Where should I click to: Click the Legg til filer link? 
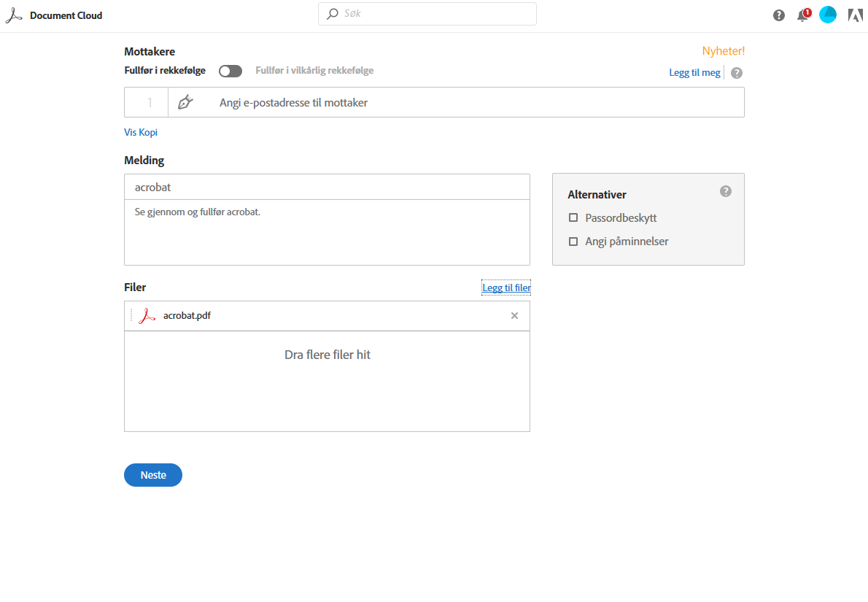[x=506, y=288]
